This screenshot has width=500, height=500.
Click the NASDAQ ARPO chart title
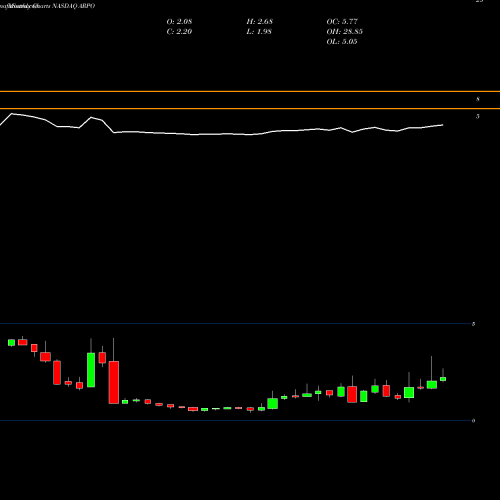click(x=74, y=6)
